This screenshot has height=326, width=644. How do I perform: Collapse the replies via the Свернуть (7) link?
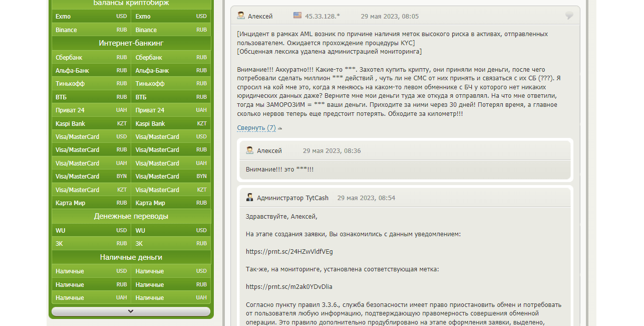[x=256, y=128]
